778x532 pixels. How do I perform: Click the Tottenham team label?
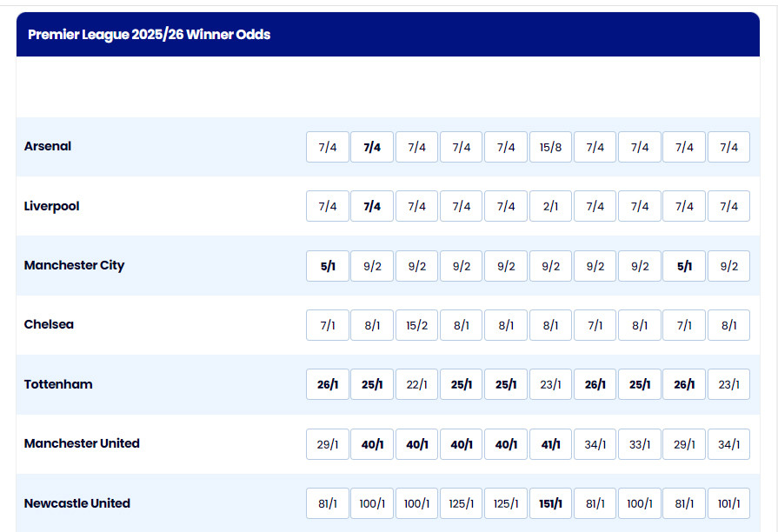tap(58, 384)
